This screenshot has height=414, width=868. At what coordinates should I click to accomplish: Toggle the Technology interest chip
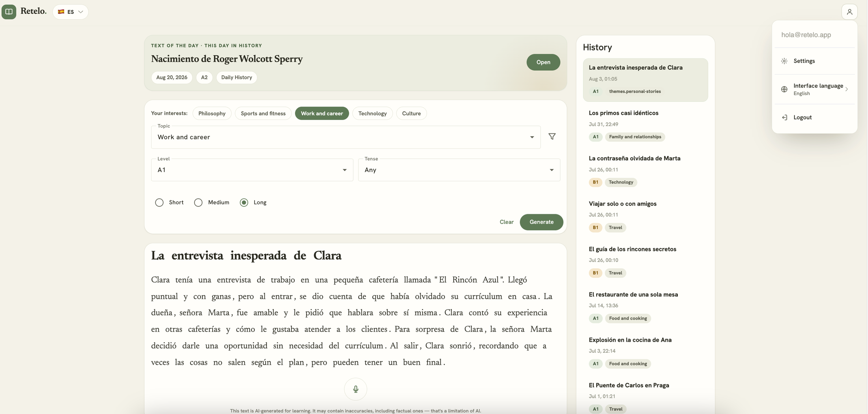click(x=372, y=113)
